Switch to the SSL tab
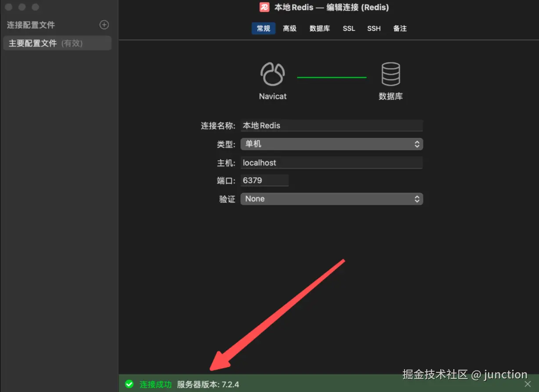Viewport: 539px width, 392px height. coord(349,29)
